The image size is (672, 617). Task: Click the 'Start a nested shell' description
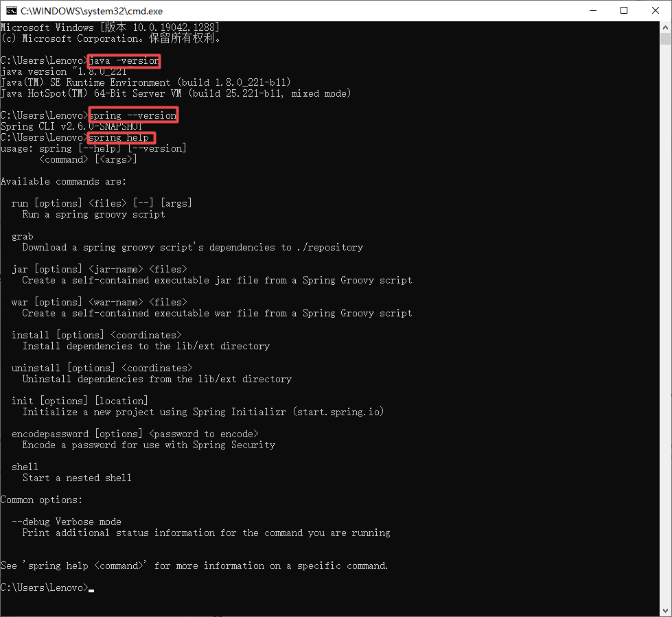[x=77, y=478]
